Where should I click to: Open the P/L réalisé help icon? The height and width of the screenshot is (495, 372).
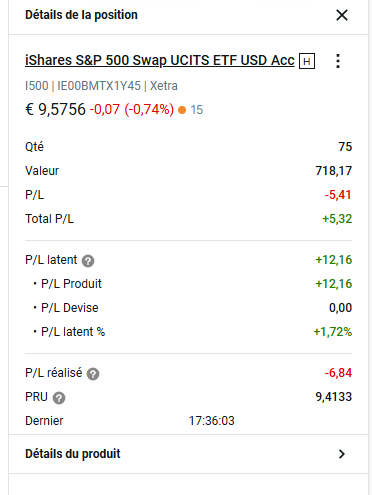click(x=93, y=374)
